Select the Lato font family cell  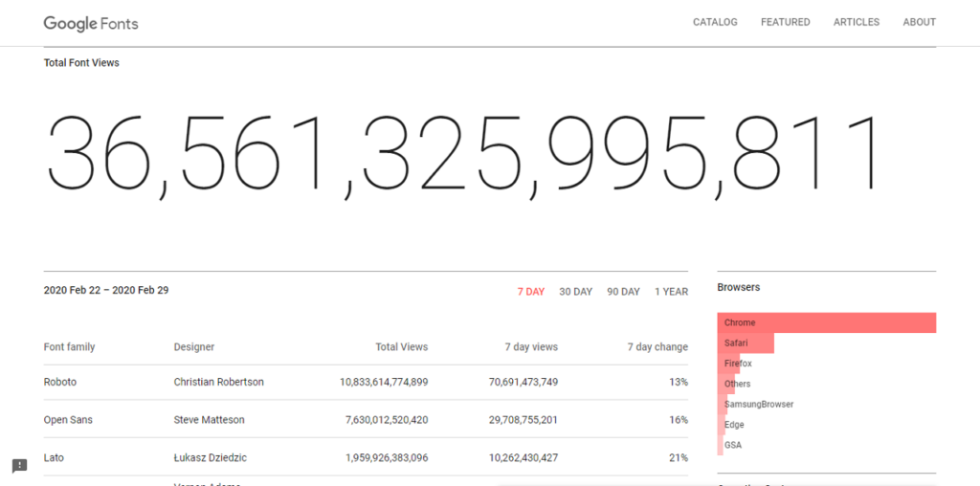pyautogui.click(x=54, y=458)
